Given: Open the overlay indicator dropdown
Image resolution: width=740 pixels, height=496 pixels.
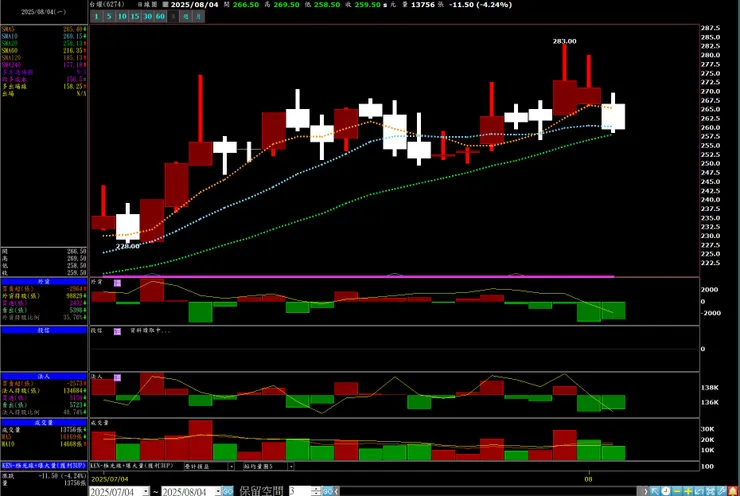Looking at the screenshot, I should click(x=231, y=466).
